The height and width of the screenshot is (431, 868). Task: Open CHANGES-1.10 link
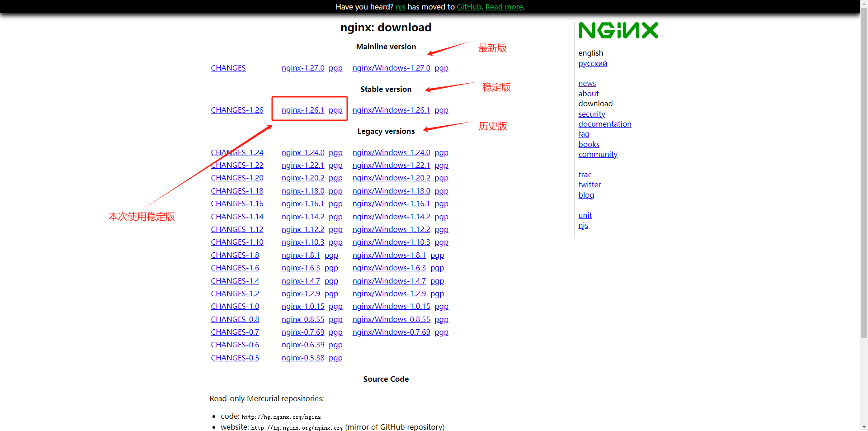click(x=237, y=242)
